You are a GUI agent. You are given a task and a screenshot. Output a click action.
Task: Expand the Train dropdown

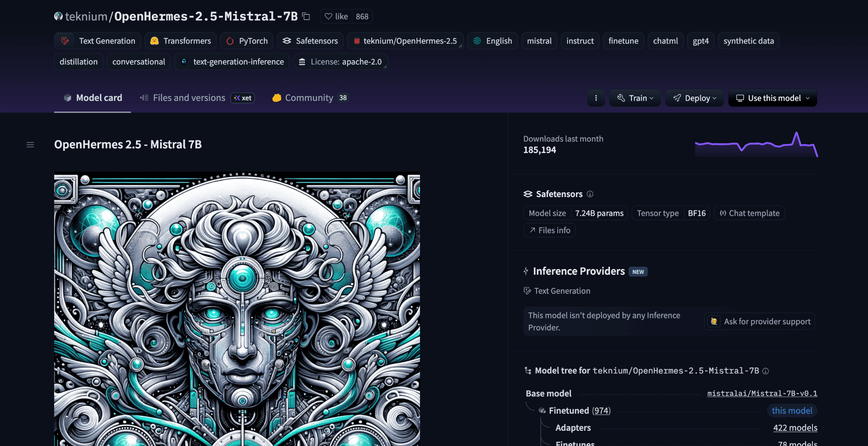tap(635, 98)
